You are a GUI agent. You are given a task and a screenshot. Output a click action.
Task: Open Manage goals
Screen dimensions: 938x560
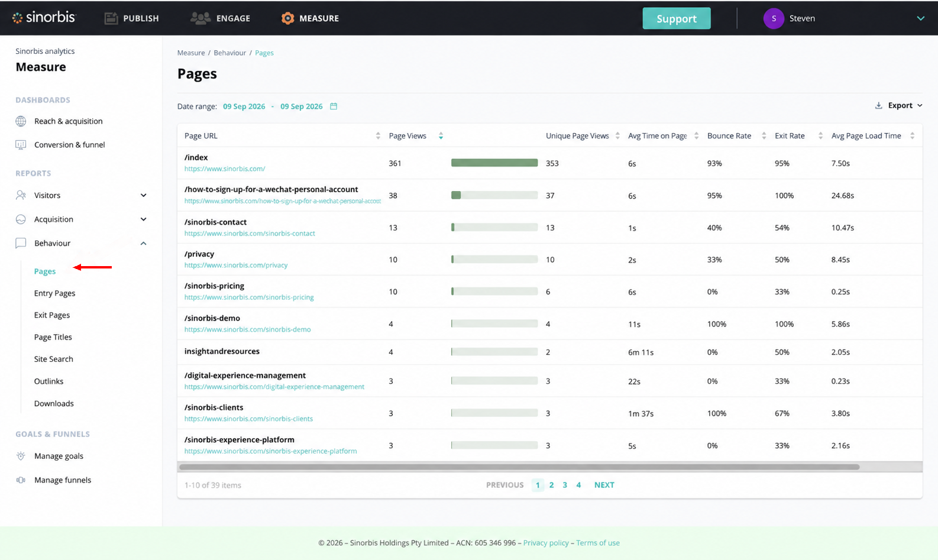[x=59, y=456]
